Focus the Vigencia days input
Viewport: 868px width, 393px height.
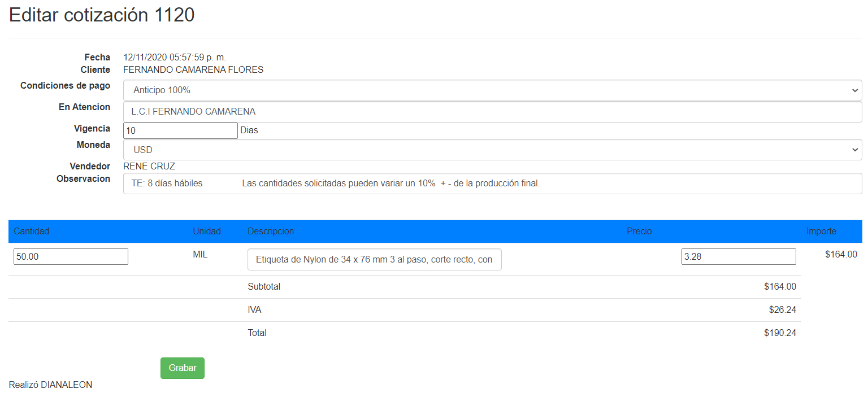coord(180,130)
